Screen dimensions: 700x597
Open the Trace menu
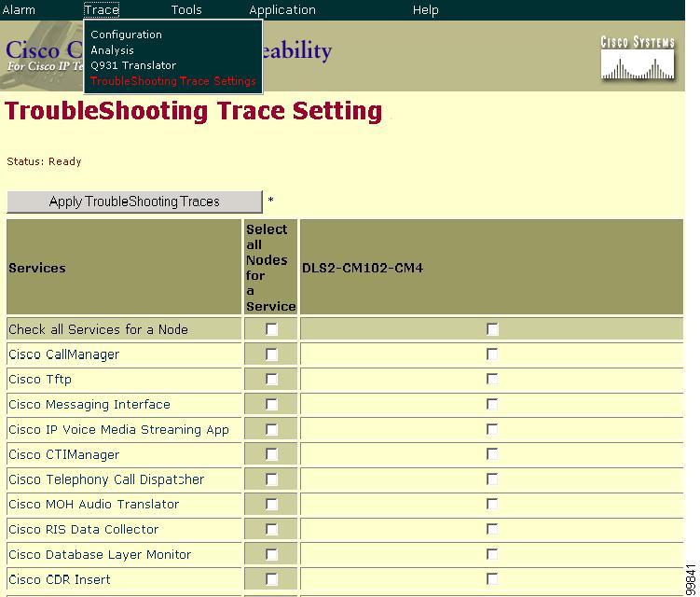(102, 10)
